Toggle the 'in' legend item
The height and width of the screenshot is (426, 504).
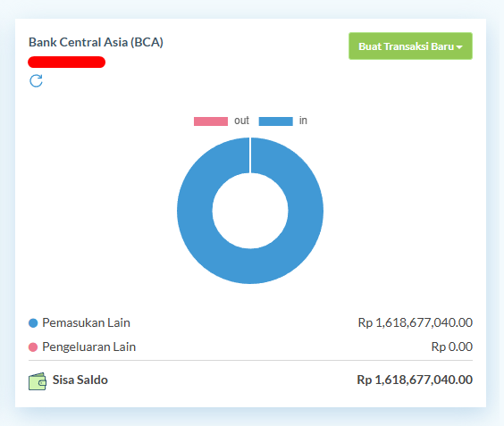coord(283,121)
